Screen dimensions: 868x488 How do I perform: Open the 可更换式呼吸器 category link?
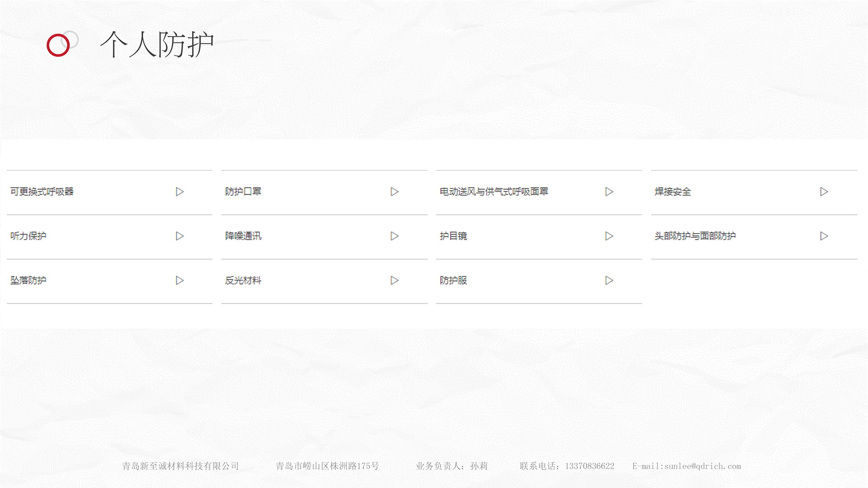click(42, 192)
